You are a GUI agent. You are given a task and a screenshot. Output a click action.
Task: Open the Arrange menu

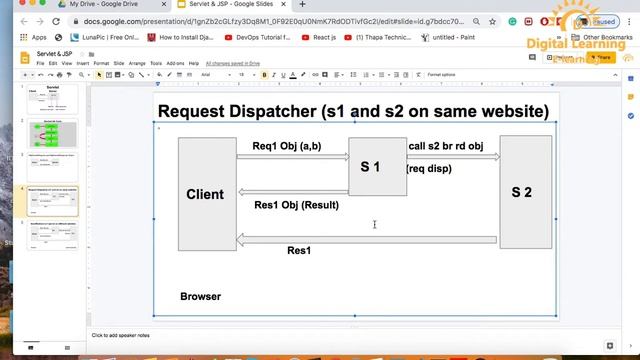pos(137,64)
